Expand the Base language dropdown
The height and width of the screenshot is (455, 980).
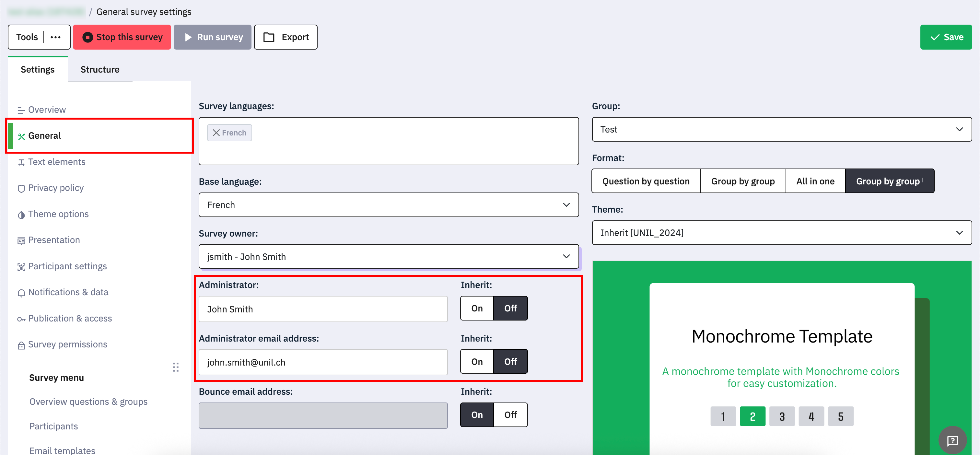click(x=389, y=205)
